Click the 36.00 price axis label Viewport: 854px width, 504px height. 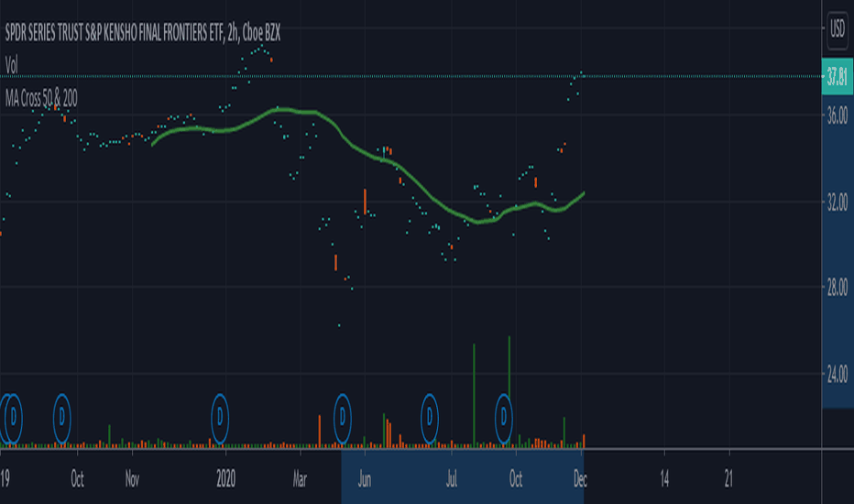838,115
